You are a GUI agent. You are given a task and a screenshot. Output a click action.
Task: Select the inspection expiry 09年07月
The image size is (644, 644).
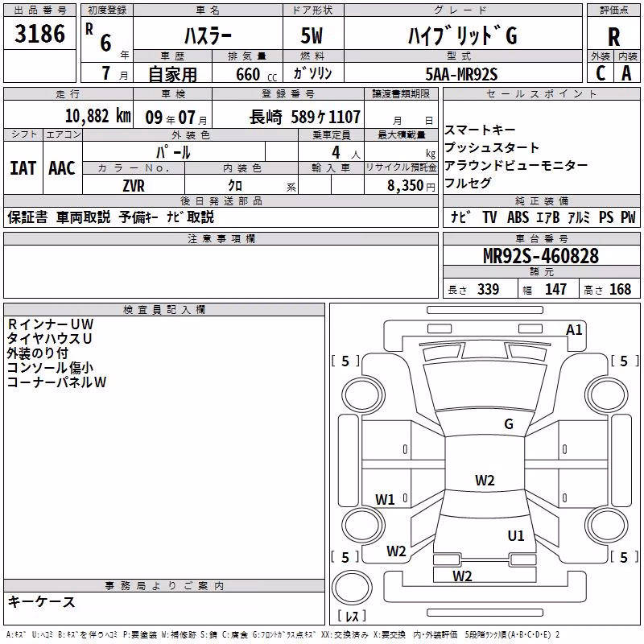pos(175,118)
